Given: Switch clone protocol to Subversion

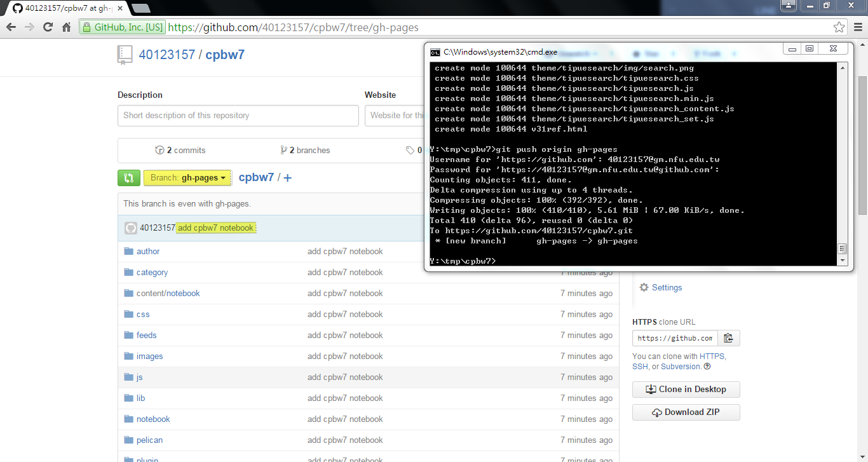Looking at the screenshot, I should tap(681, 367).
